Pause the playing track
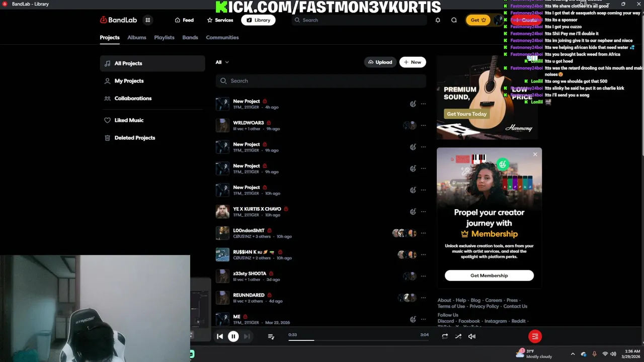644x362 pixels. coord(233,336)
